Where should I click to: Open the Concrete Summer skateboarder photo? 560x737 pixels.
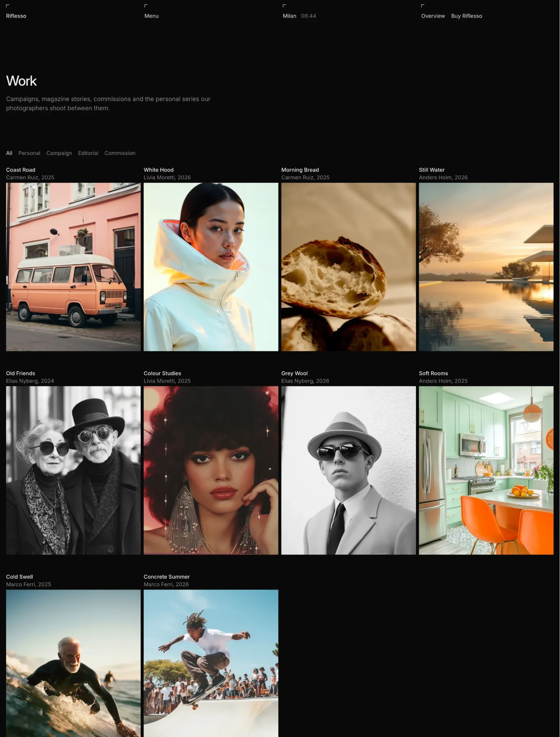(x=211, y=663)
